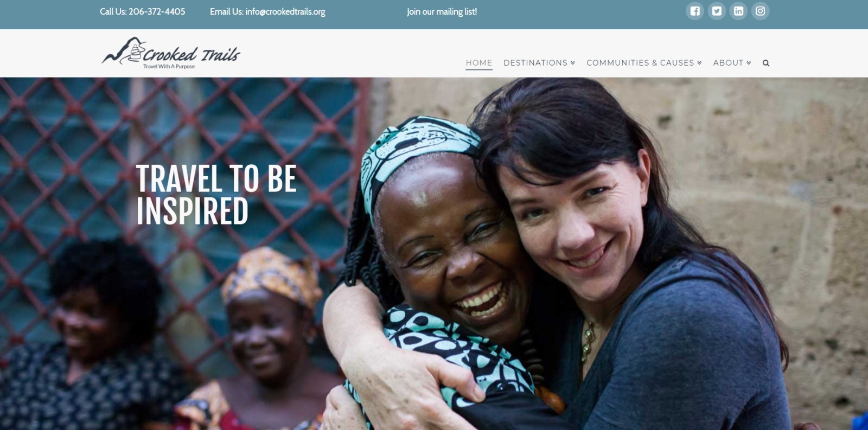Open the Twitter social icon
868x430 pixels.
[x=717, y=11]
